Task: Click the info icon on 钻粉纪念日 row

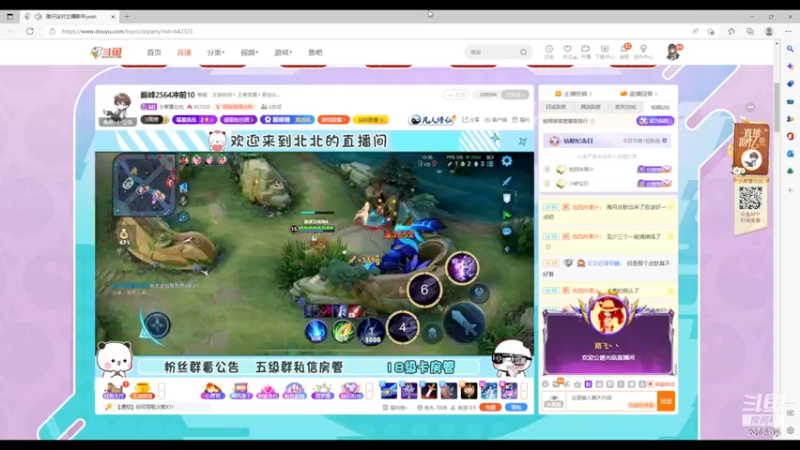Action: [x=664, y=141]
